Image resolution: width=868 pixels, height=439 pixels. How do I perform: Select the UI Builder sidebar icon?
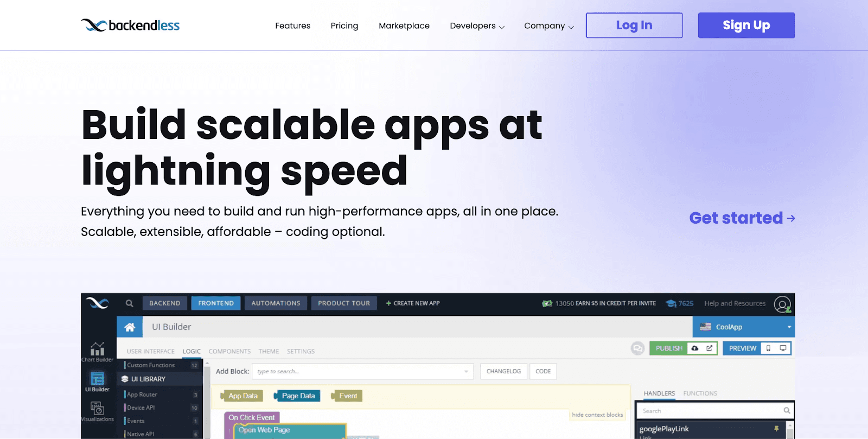click(x=97, y=381)
